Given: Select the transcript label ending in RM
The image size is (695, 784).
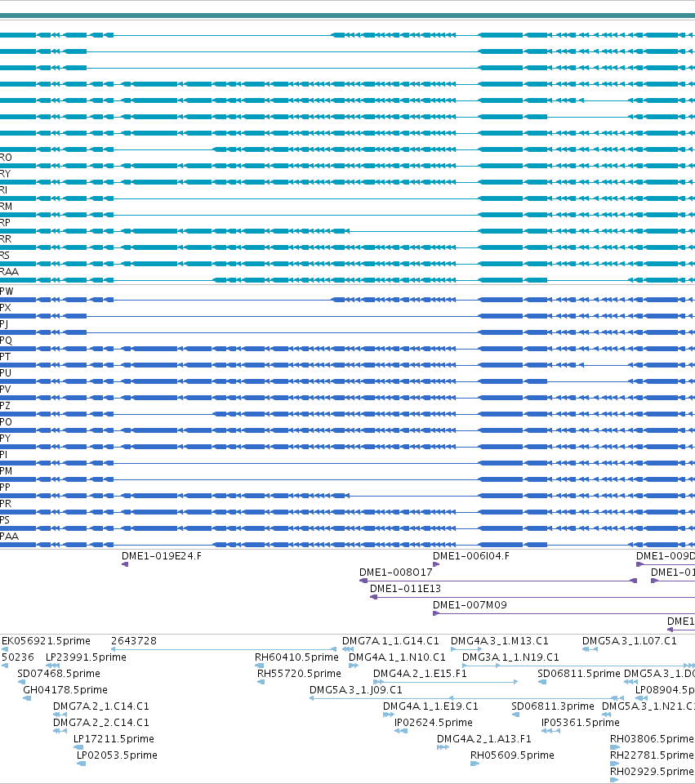Looking at the screenshot, I should (6, 207).
